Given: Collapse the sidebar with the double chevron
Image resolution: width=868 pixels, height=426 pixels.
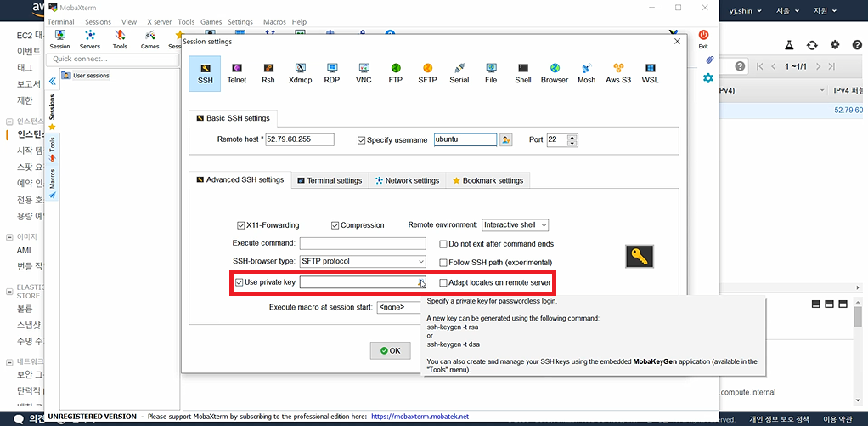Looking at the screenshot, I should (x=52, y=82).
